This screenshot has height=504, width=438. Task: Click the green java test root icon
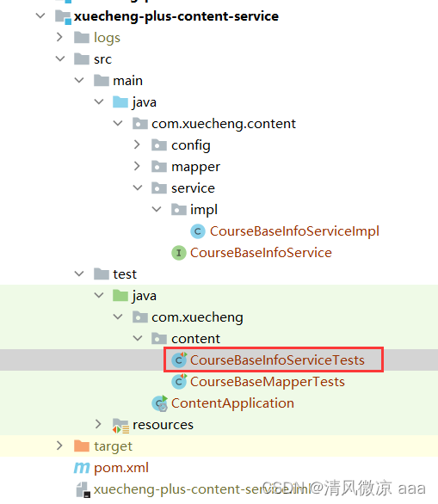pos(120,296)
